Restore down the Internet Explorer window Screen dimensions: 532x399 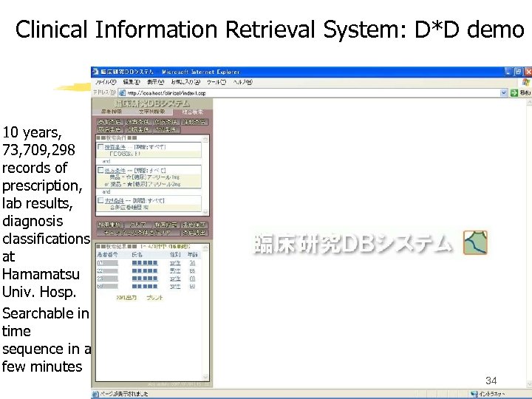click(x=518, y=72)
